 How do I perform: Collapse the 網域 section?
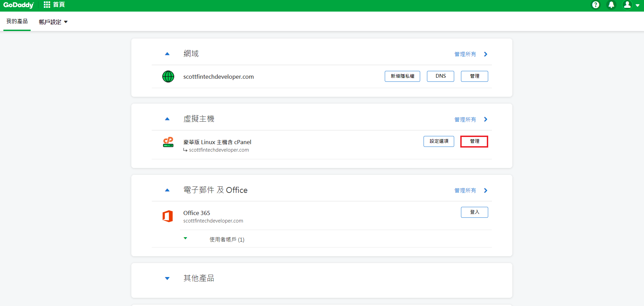[167, 54]
